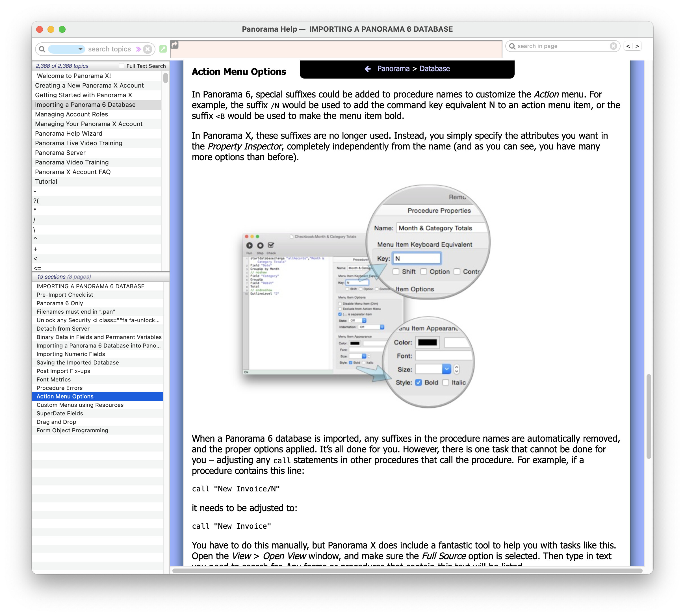Jump to section SuperDate Fields
The image size is (685, 616).
[98, 413]
